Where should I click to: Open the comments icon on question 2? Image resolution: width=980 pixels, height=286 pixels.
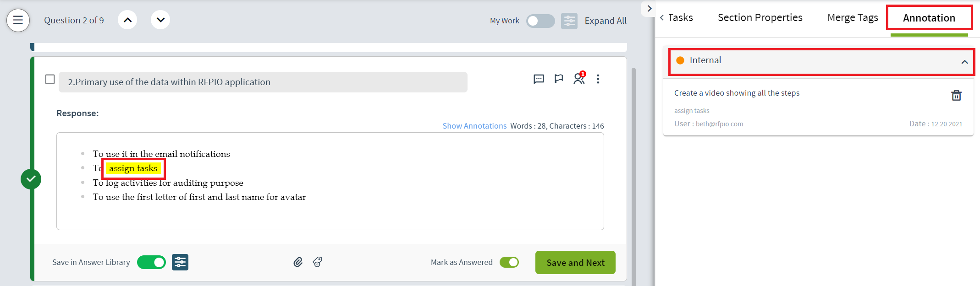539,79
